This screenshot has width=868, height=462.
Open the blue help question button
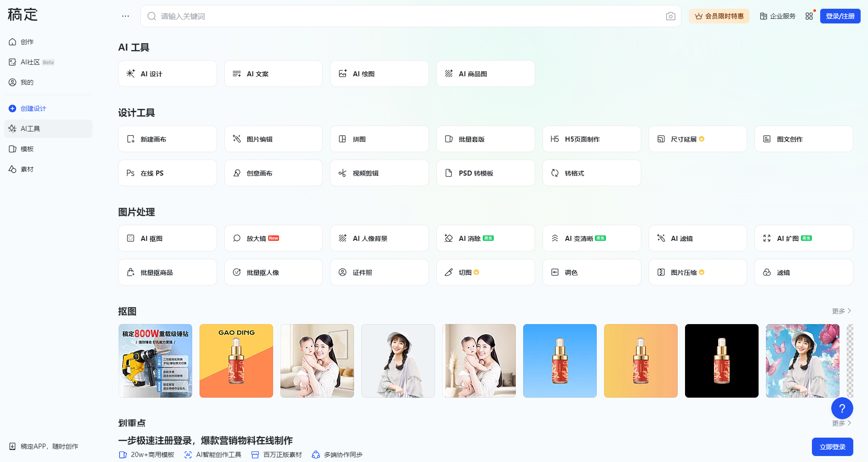click(x=842, y=408)
